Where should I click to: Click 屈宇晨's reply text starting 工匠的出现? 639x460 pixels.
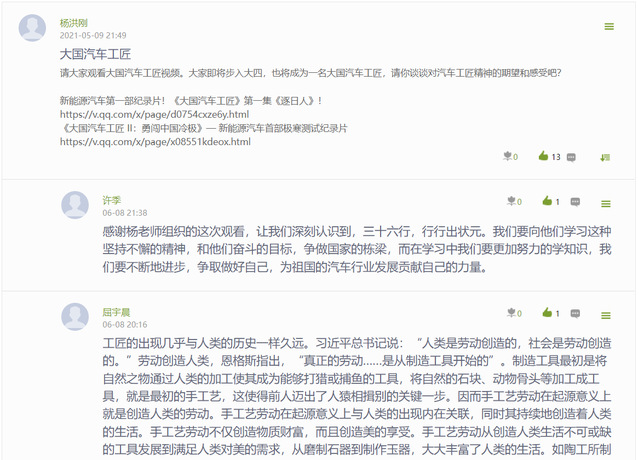357,396
